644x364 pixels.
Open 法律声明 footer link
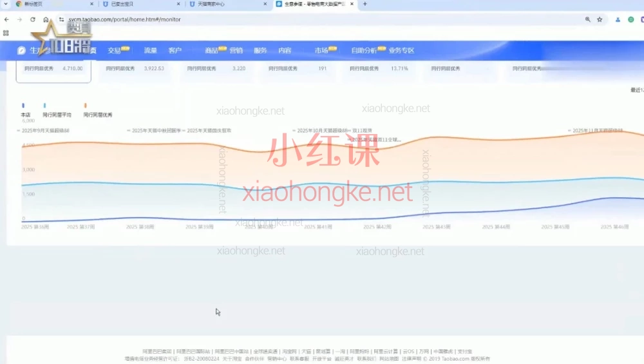[412, 359]
